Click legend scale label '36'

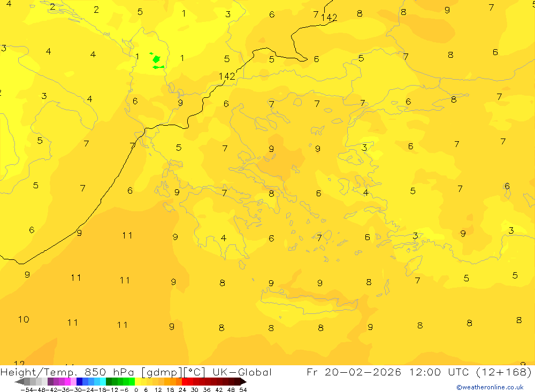coord(207,390)
